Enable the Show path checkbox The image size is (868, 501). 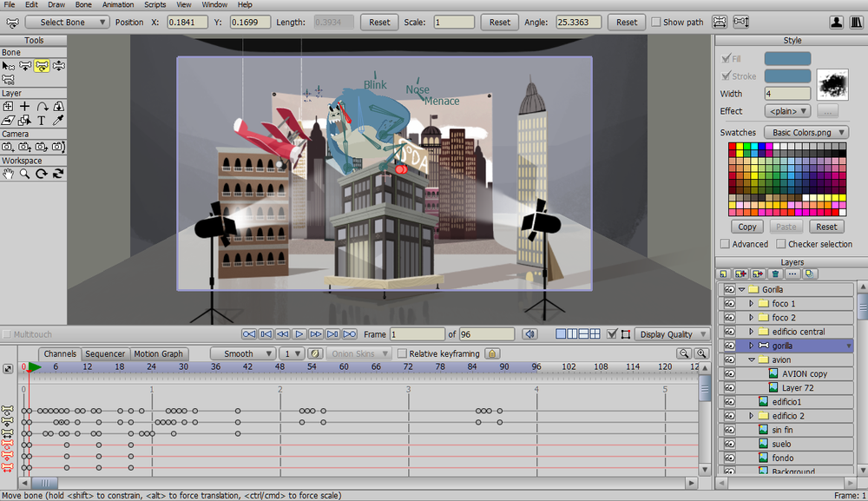pyautogui.click(x=656, y=23)
